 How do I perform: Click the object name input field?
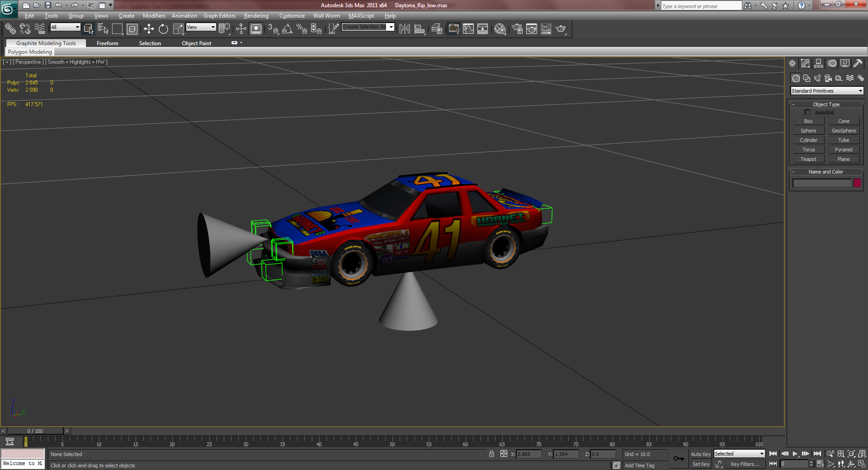tap(822, 183)
